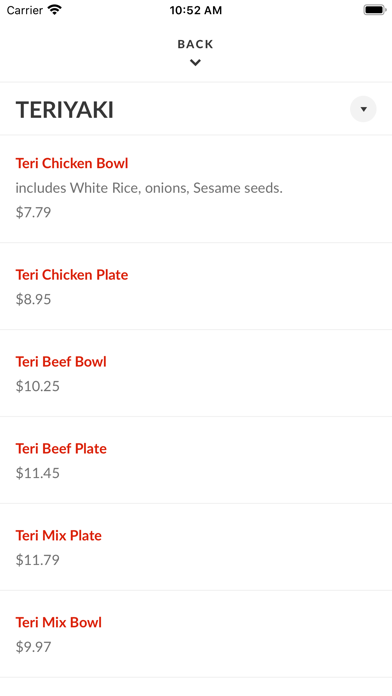Viewport: 392px width, 696px height.
Task: Tap the battery icon in status bar
Action: click(x=375, y=10)
